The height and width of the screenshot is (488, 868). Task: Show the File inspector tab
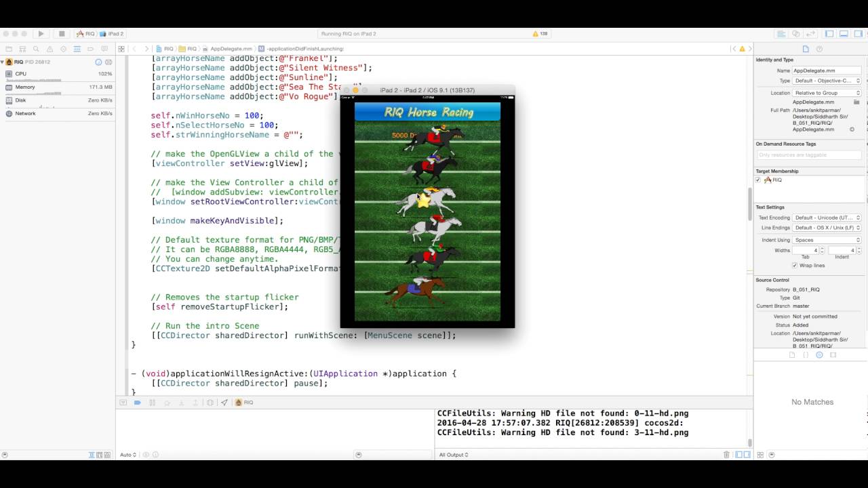pyautogui.click(x=806, y=49)
